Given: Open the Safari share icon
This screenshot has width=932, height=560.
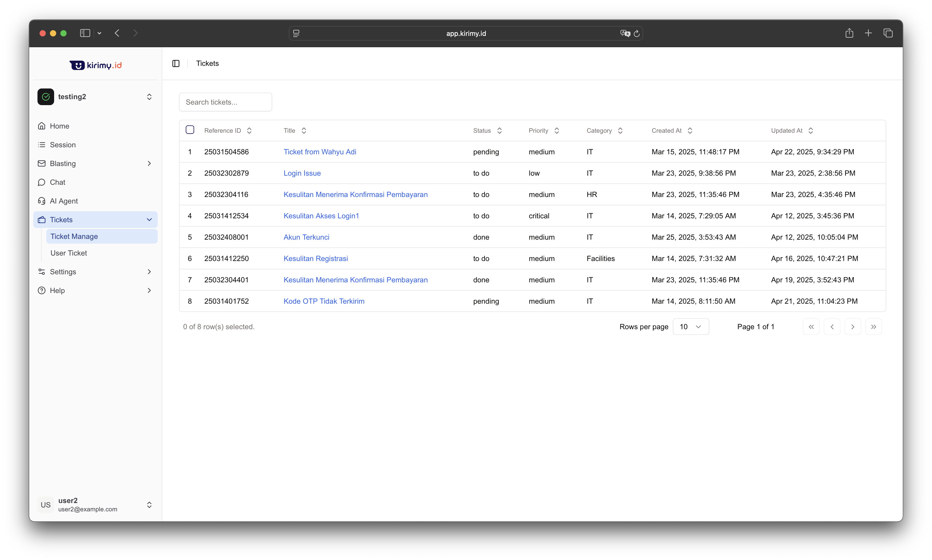Looking at the screenshot, I should pyautogui.click(x=849, y=33).
